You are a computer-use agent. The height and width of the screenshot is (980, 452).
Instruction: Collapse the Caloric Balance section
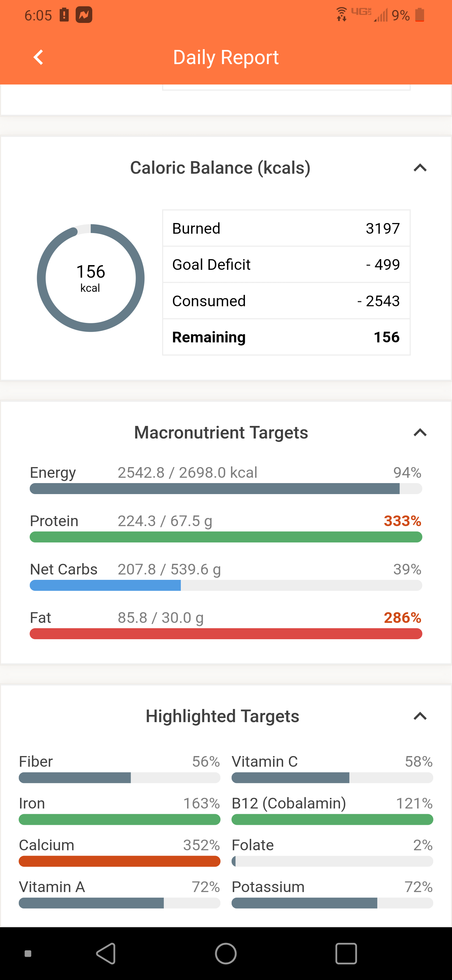[420, 168]
